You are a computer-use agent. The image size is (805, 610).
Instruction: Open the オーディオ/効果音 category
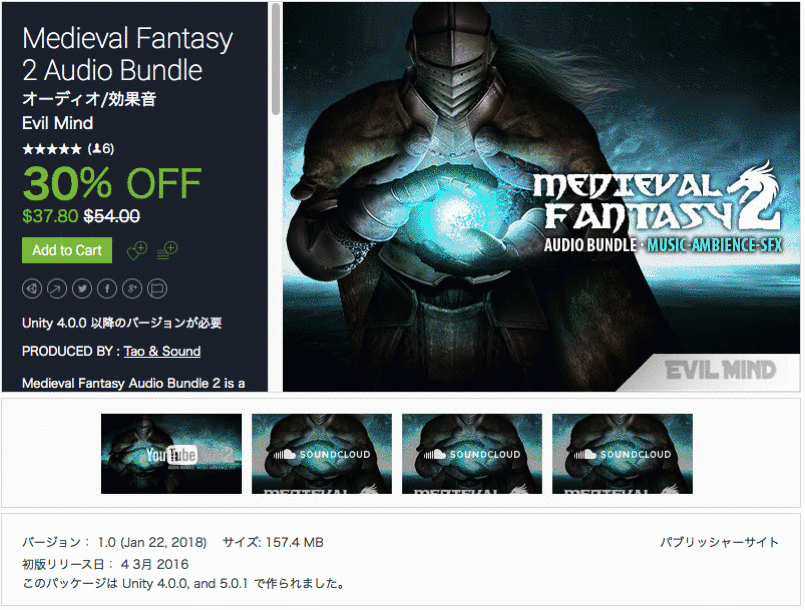pos(89,99)
